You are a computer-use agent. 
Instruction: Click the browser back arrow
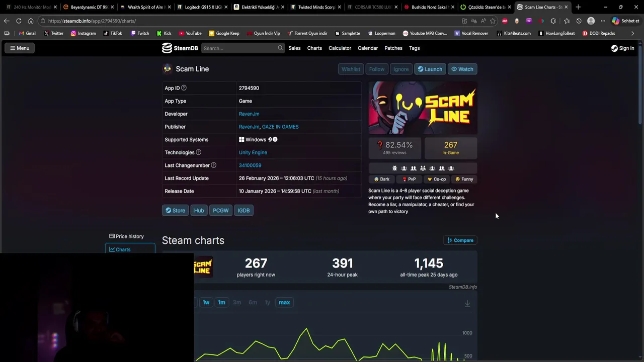point(7,21)
